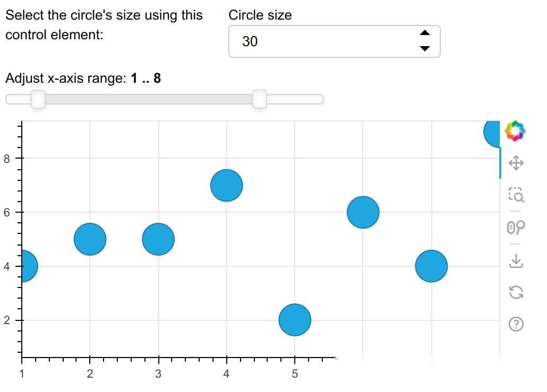
Task: Open the Bokeh help icon
Action: pos(516,324)
